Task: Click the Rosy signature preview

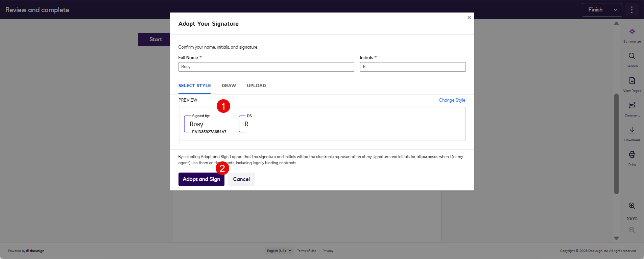Action: point(207,124)
